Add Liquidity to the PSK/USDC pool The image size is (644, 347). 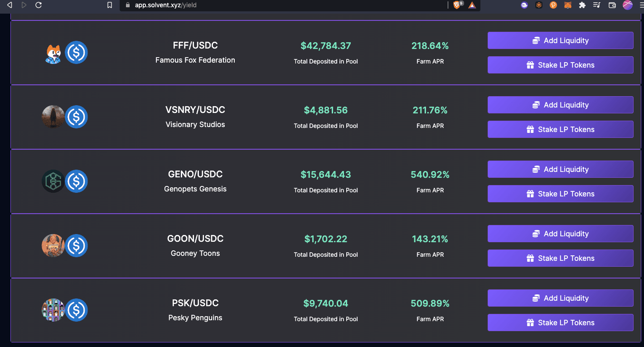(x=560, y=298)
